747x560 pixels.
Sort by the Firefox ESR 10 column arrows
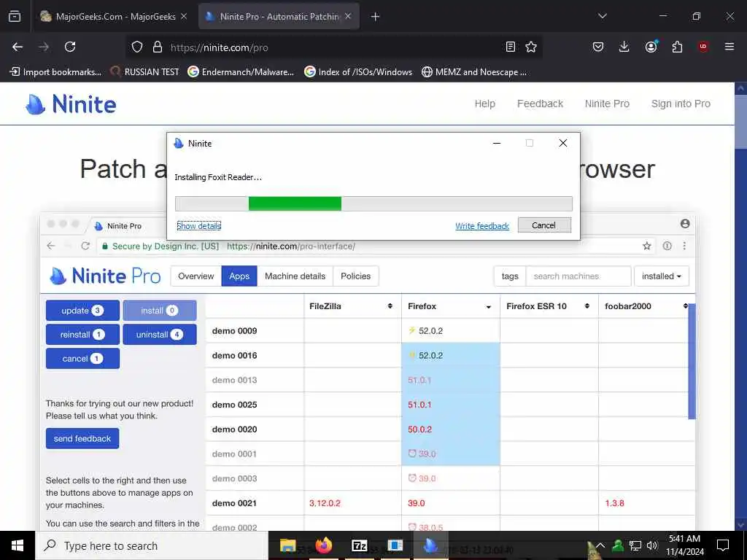(x=587, y=306)
